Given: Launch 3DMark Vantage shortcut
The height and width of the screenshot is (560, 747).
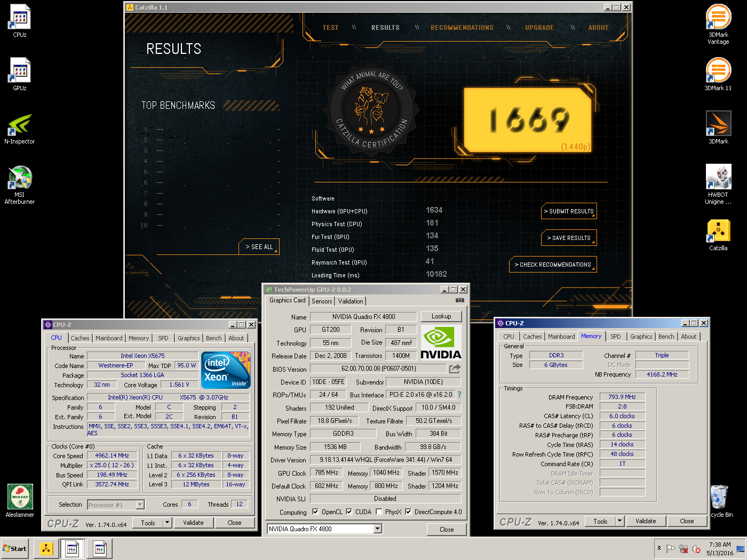Looking at the screenshot, I should click(718, 24).
